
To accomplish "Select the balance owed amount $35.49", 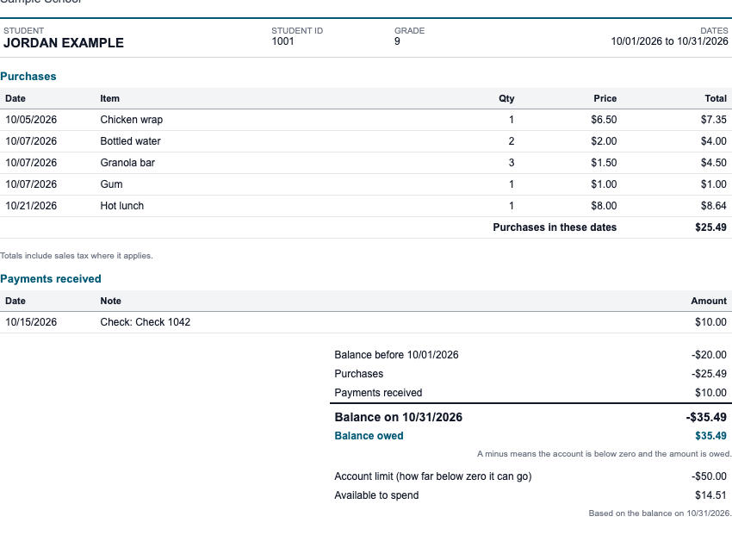I will pos(710,436).
